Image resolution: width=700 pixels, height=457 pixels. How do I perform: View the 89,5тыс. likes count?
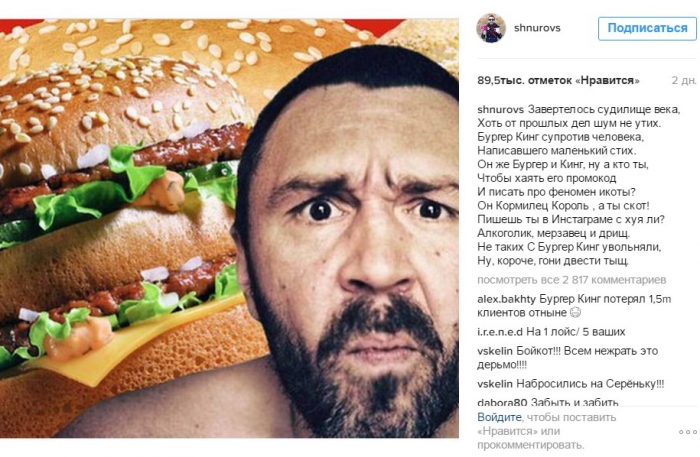[x=558, y=81]
